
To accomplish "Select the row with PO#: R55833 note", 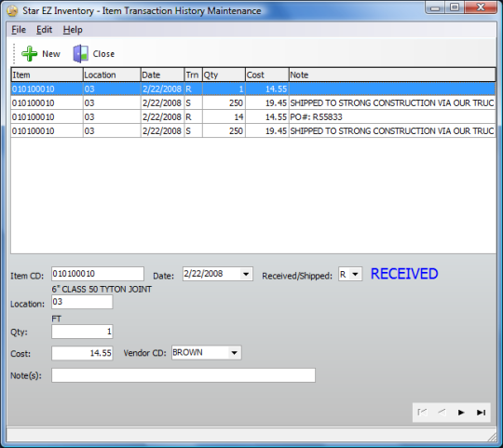I will (x=253, y=117).
